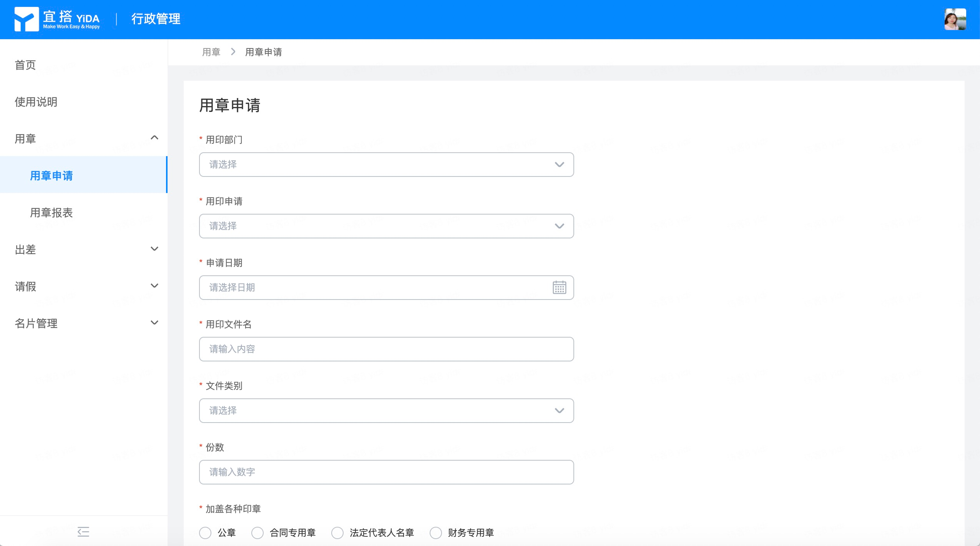980x546 pixels.
Task: Collapse the sidebar using the bottom icon
Action: point(83,532)
